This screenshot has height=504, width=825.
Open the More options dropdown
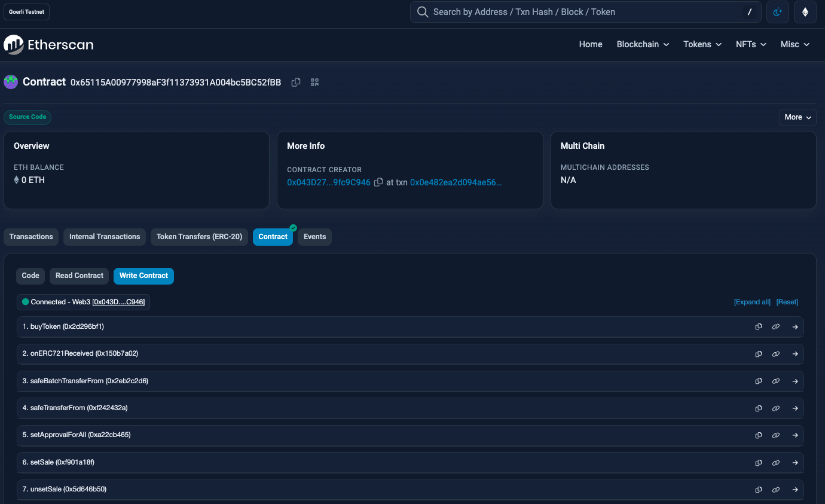(797, 117)
